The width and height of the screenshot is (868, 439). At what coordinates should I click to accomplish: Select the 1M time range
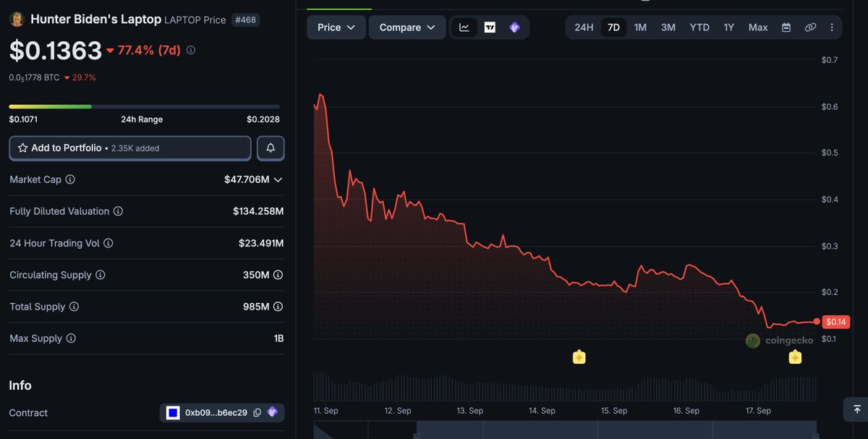[640, 27]
